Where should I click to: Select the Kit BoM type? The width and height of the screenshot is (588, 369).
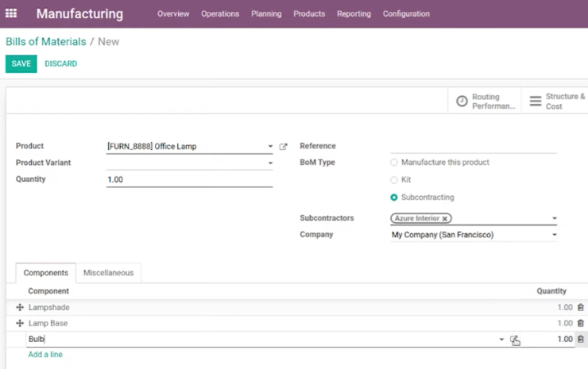click(x=394, y=180)
